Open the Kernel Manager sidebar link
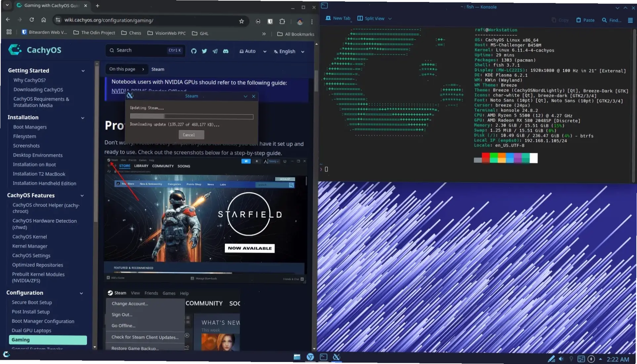The width and height of the screenshot is (637, 364). pyautogui.click(x=30, y=246)
